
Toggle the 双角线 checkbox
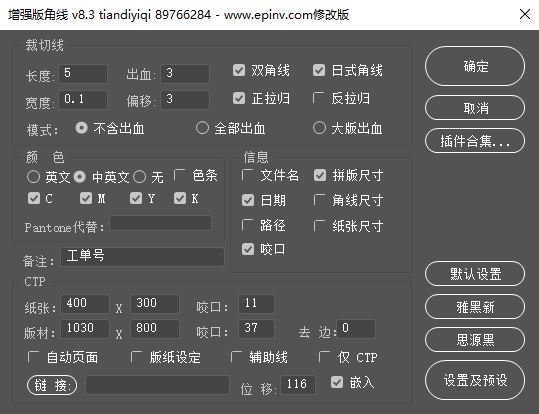tap(239, 70)
